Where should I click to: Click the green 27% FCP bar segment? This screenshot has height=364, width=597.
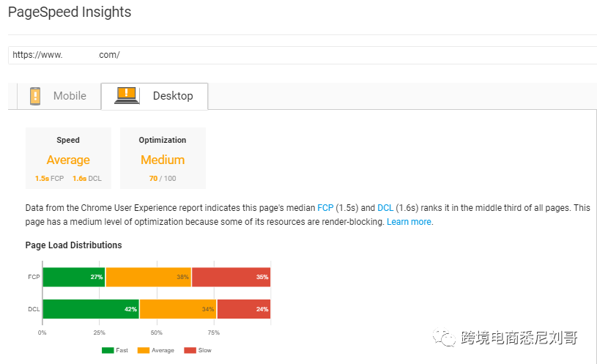pos(74,277)
